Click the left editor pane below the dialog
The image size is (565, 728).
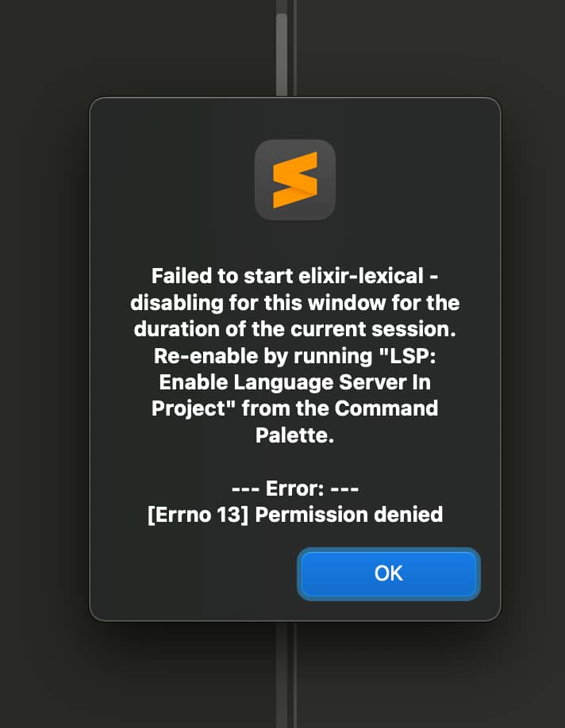click(135, 674)
